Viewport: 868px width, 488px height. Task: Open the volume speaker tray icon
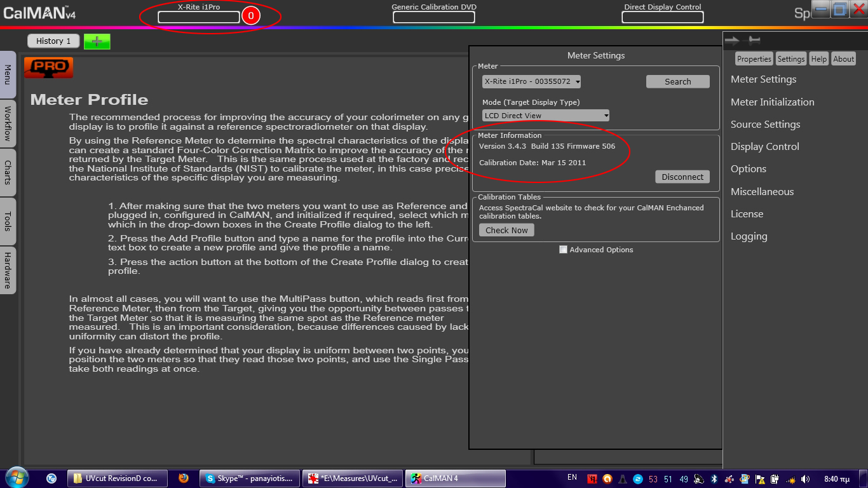(x=806, y=479)
